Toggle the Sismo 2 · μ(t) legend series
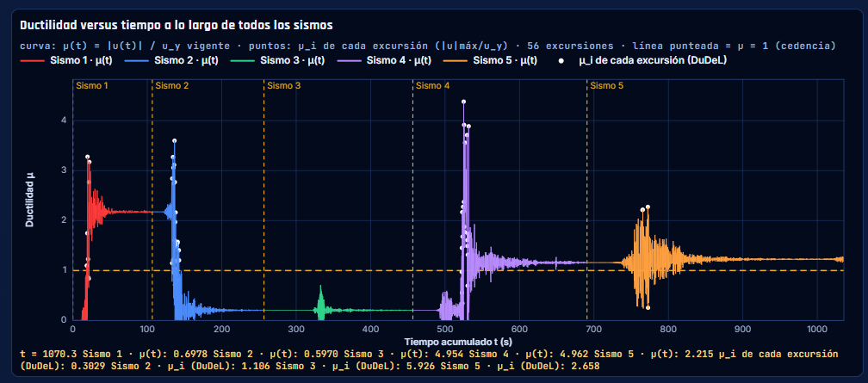868x383 pixels. pos(172,60)
